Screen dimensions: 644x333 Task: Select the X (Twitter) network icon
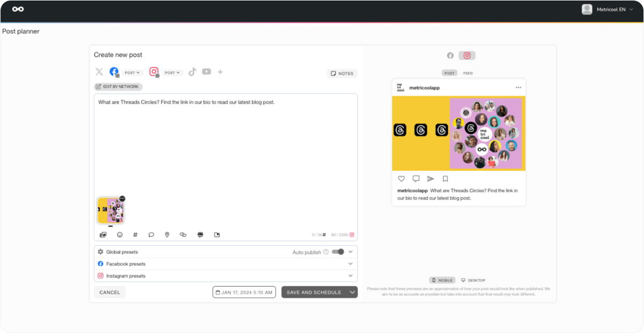[99, 72]
